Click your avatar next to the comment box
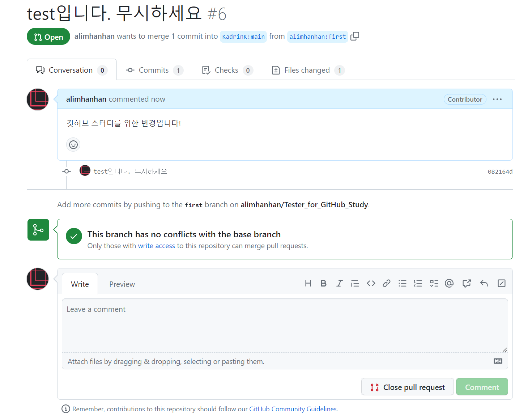515x420 pixels. point(38,279)
